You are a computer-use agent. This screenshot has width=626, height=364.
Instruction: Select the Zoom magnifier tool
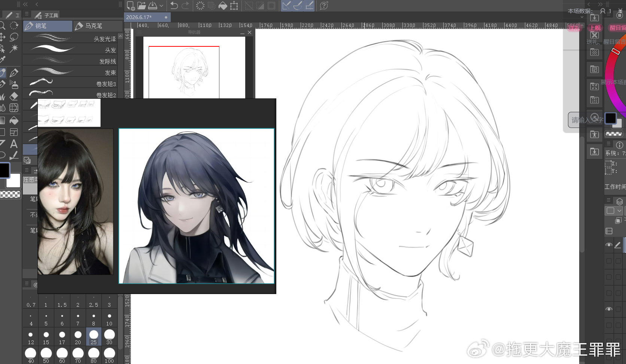click(x=2, y=25)
